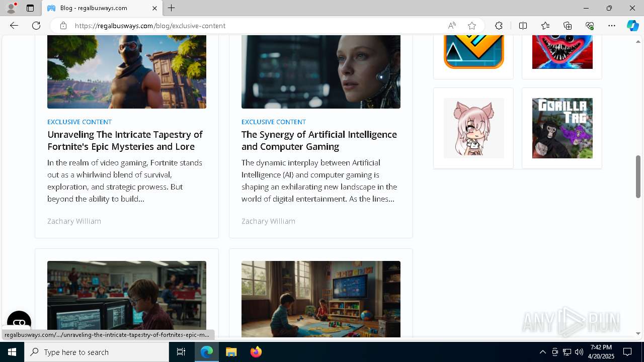Screen dimensions: 644x362
Task: Open Exclusive Content category above AI article
Action: point(274,122)
